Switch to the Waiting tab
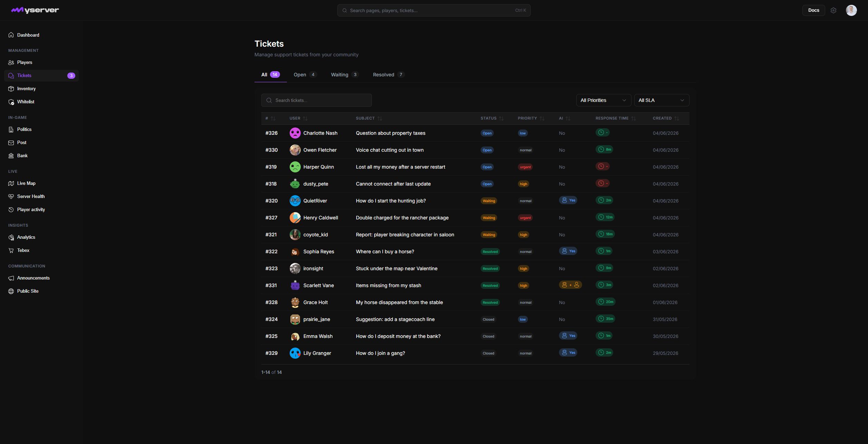Image resolution: width=868 pixels, height=444 pixels. [x=345, y=75]
